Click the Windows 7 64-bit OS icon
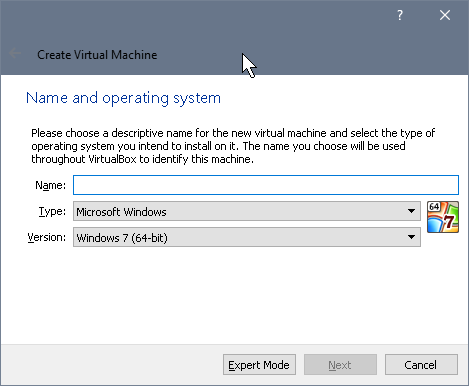This screenshot has height=386, width=469. pyautogui.click(x=443, y=217)
